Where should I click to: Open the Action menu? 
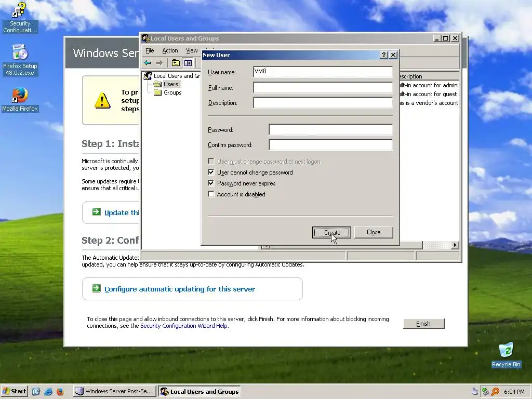(x=170, y=50)
